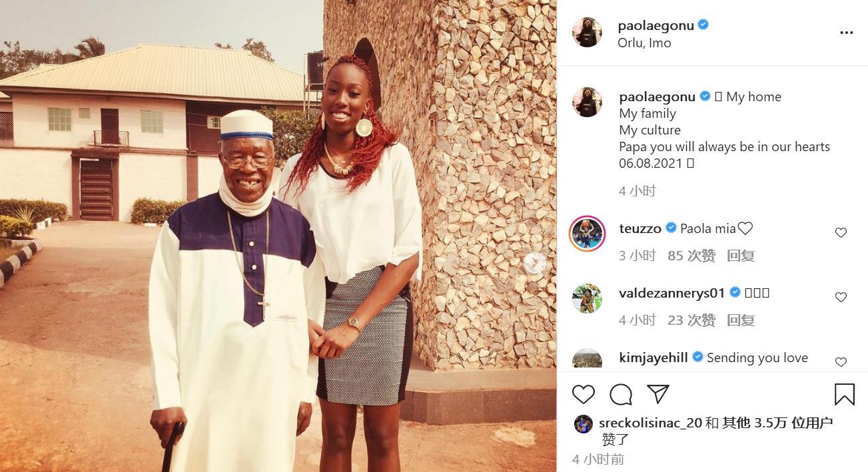Share post via paper plane icon
Image resolution: width=868 pixels, height=472 pixels.
[x=658, y=394]
